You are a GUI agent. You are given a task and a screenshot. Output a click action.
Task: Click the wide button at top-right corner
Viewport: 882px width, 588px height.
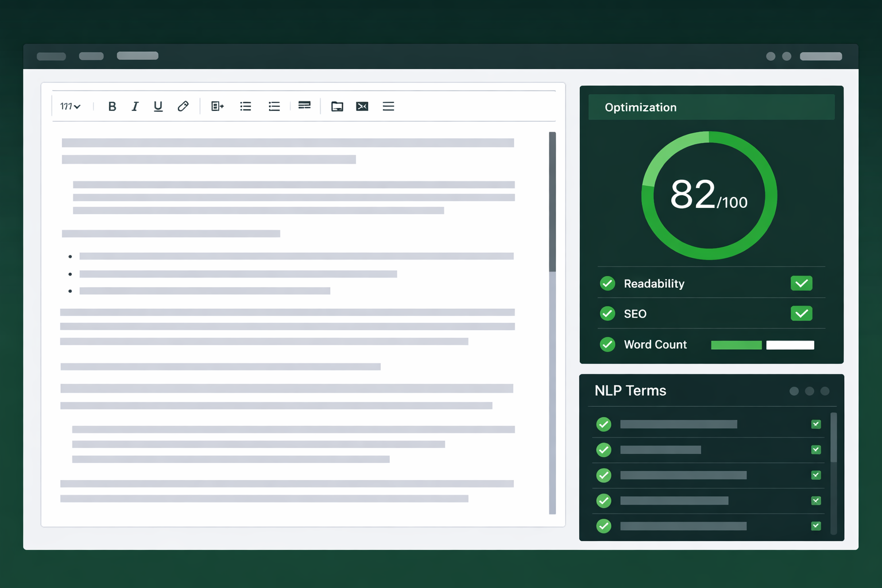[821, 56]
